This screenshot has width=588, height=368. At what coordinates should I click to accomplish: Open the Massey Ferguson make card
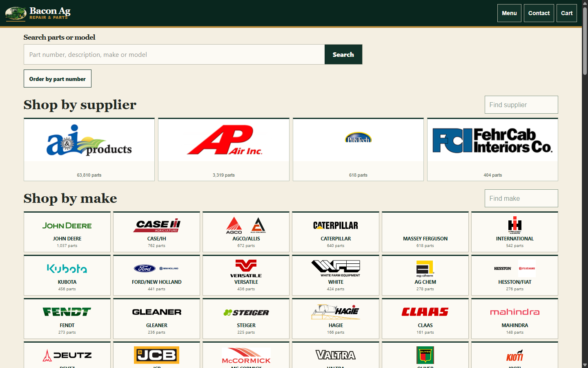(425, 232)
